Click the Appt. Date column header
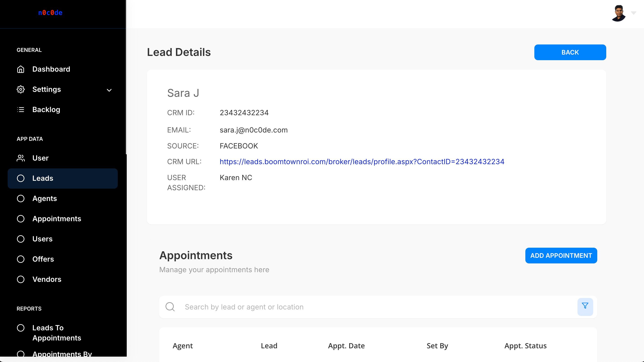 pos(346,346)
